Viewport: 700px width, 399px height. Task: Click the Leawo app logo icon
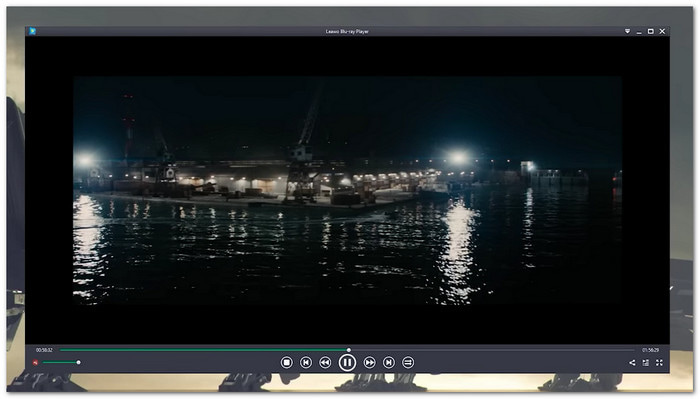(x=32, y=31)
